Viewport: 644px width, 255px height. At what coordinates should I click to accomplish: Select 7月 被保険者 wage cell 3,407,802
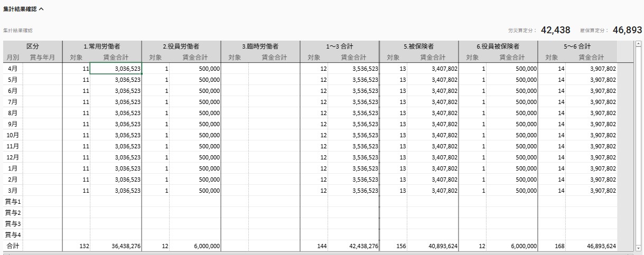(433, 102)
